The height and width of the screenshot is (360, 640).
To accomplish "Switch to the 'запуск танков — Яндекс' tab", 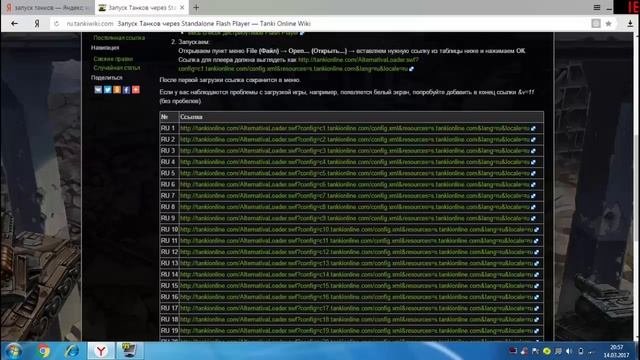I will [47, 7].
